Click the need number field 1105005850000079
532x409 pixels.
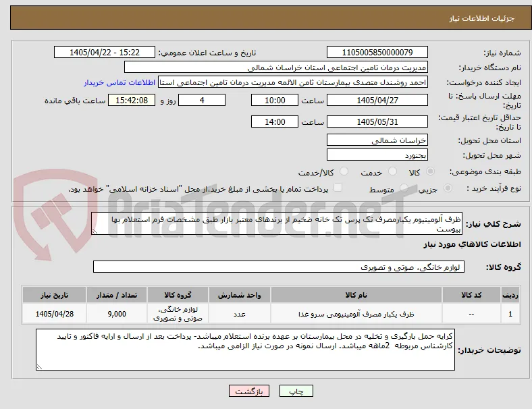coord(377,52)
